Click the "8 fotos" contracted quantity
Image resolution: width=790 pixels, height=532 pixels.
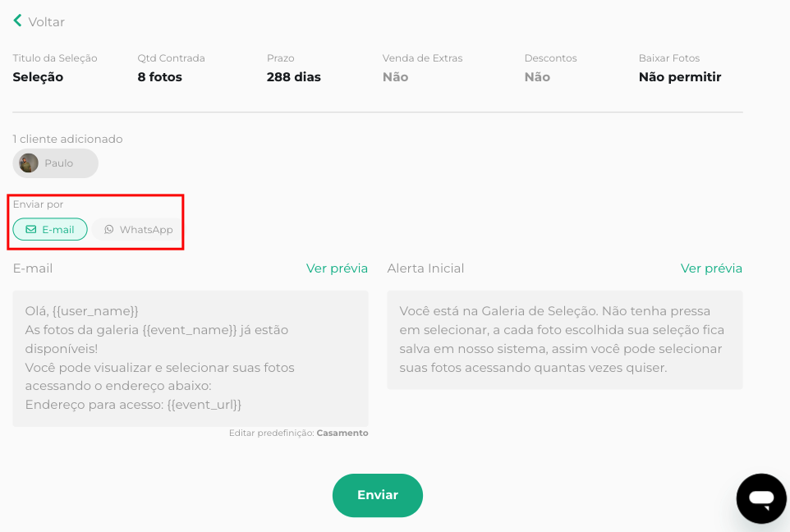coord(159,77)
